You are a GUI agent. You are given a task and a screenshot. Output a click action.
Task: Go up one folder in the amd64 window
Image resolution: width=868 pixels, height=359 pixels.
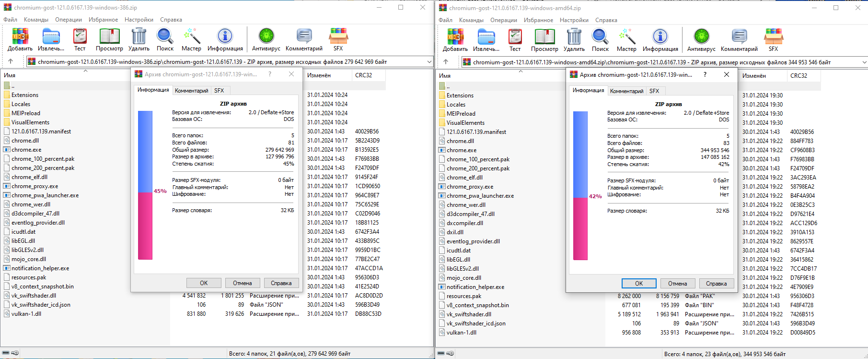pyautogui.click(x=446, y=62)
